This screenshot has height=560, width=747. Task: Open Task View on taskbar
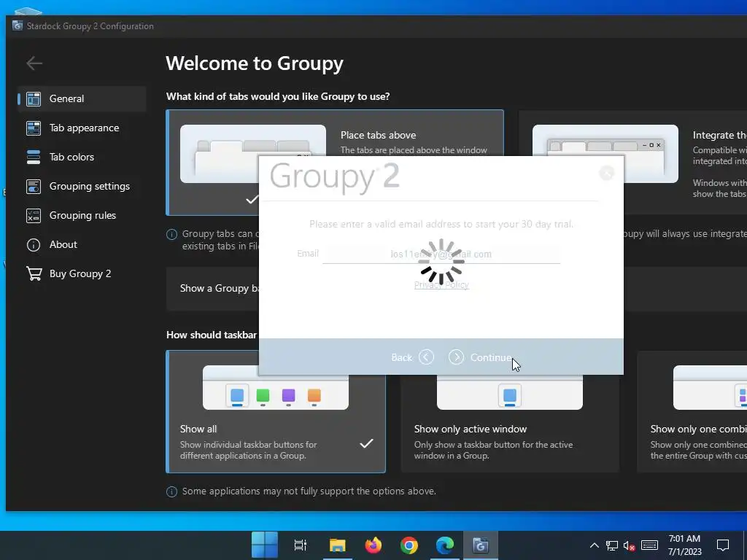[301, 545]
